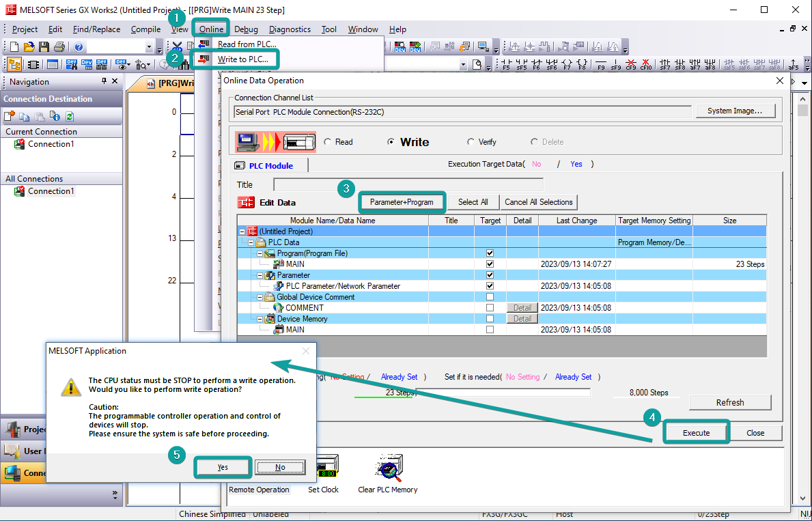This screenshot has height=521, width=812.
Task: Collapse the Global Device Comment node
Action: coord(262,297)
